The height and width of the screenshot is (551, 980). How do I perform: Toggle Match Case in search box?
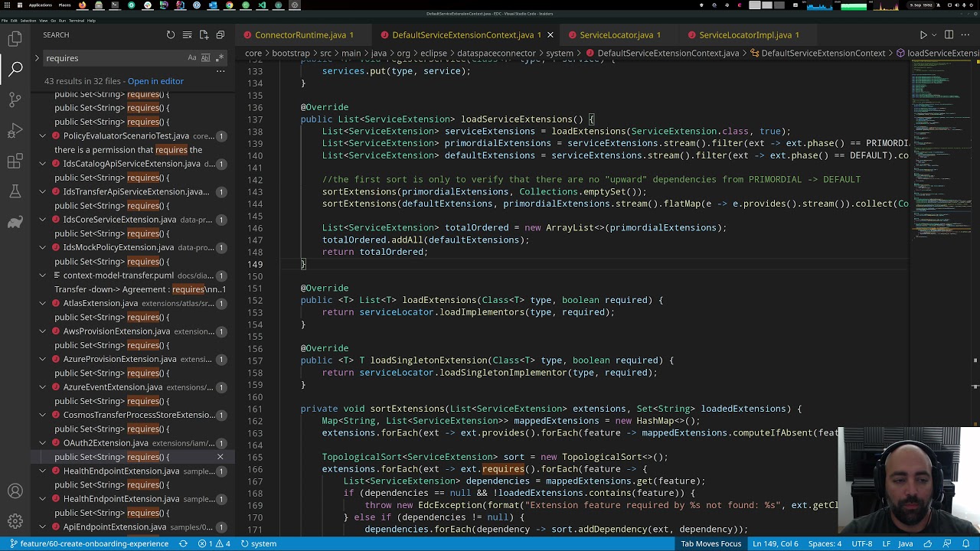pyautogui.click(x=192, y=58)
